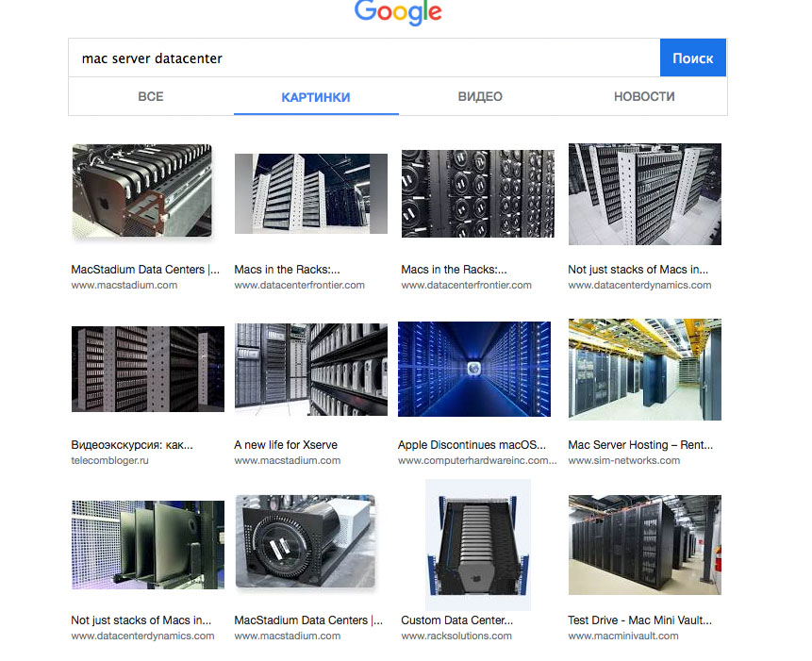Visit the www.racksolutions.com source link
812x661 pixels.
(456, 636)
